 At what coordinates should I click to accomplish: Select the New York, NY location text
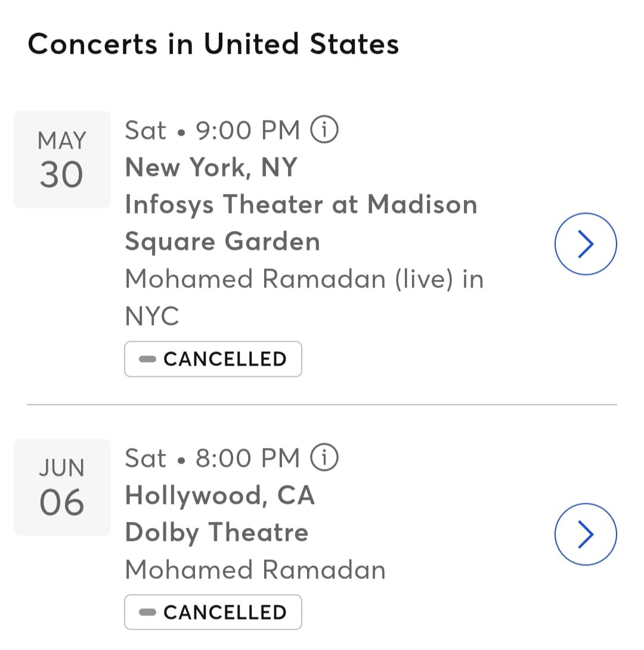211,168
